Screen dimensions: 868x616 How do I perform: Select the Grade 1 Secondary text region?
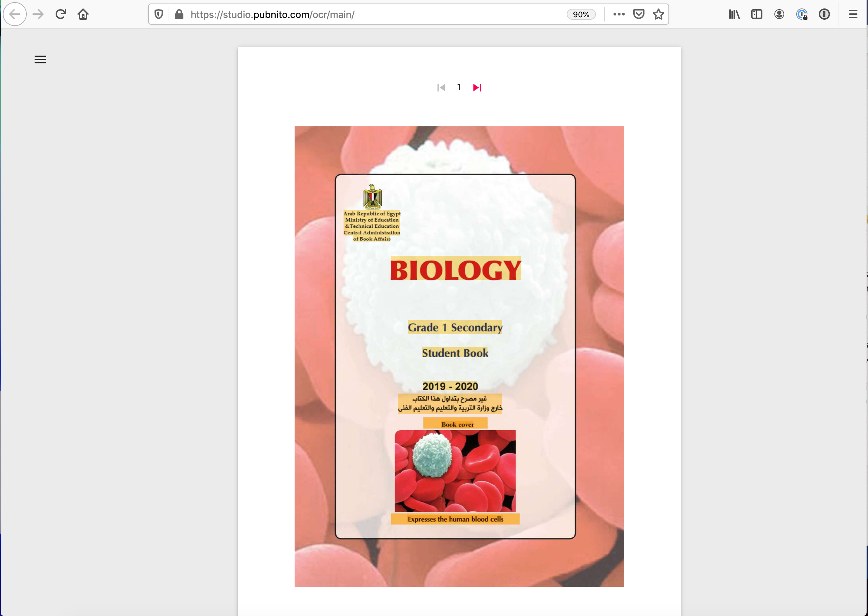(x=455, y=327)
